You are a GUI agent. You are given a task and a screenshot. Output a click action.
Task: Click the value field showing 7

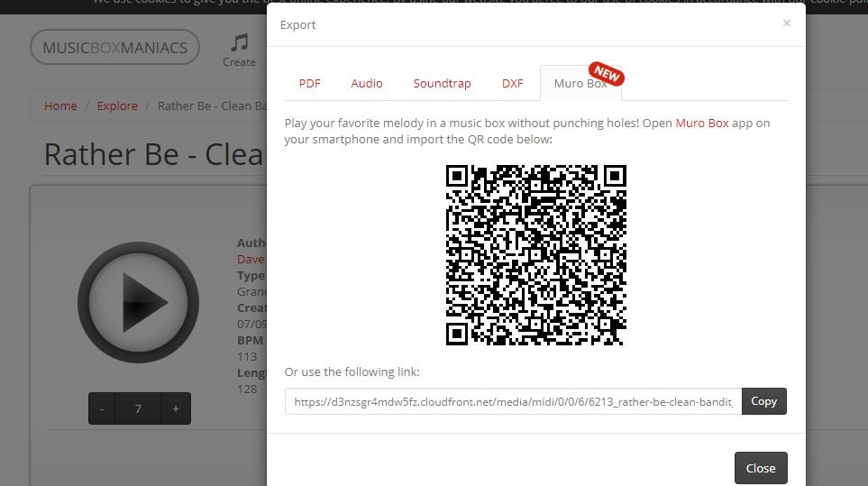[x=138, y=408]
